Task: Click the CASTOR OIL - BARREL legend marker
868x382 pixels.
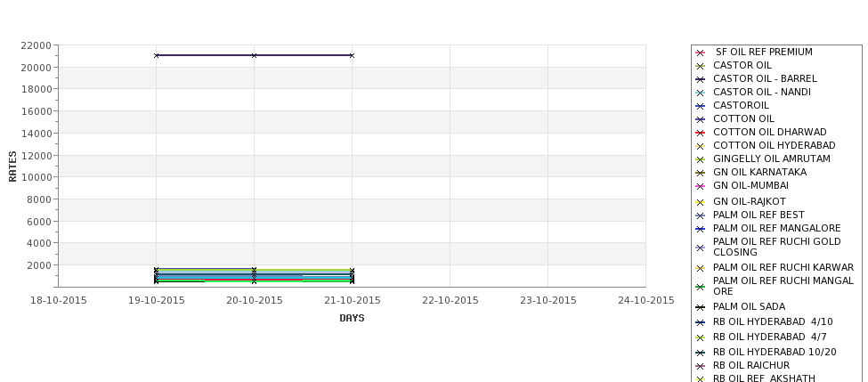Action: click(x=700, y=79)
